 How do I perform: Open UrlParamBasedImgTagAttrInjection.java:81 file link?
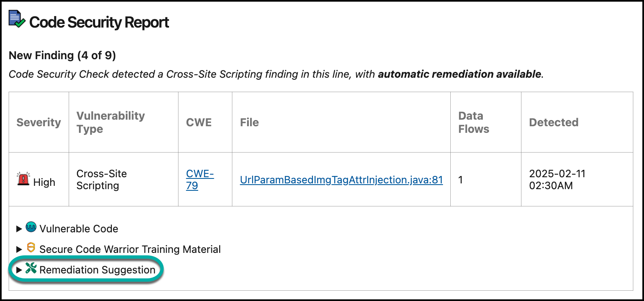[341, 180]
